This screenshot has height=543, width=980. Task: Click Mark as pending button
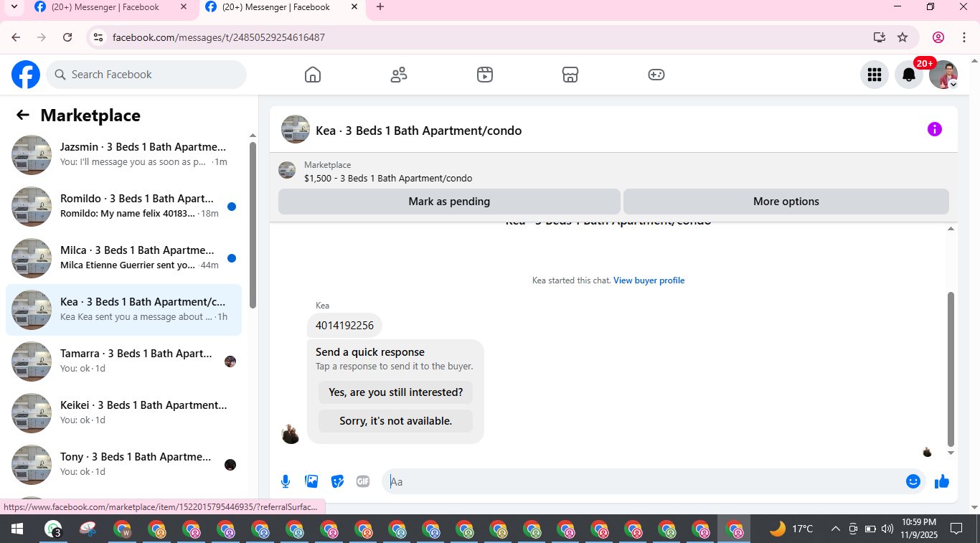pyautogui.click(x=449, y=202)
